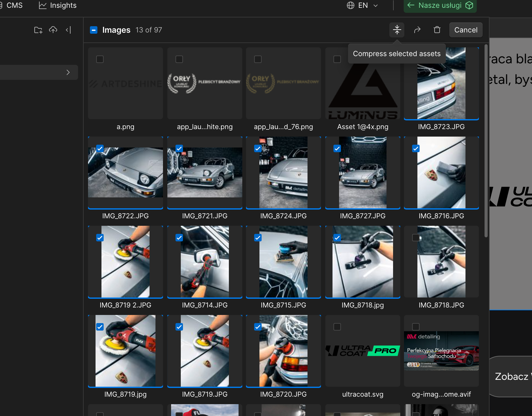Click the Compress selected assets icon
The image size is (532, 416).
397,30
